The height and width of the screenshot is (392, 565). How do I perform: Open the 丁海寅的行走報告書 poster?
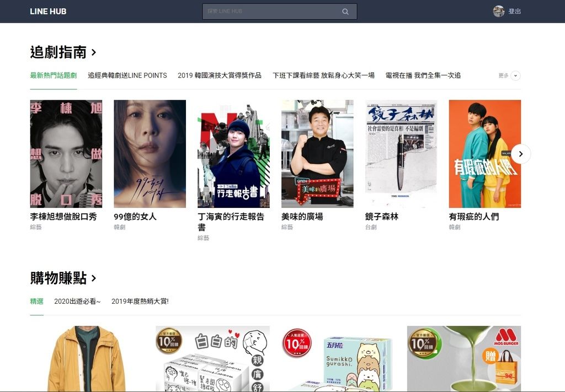[x=233, y=154]
